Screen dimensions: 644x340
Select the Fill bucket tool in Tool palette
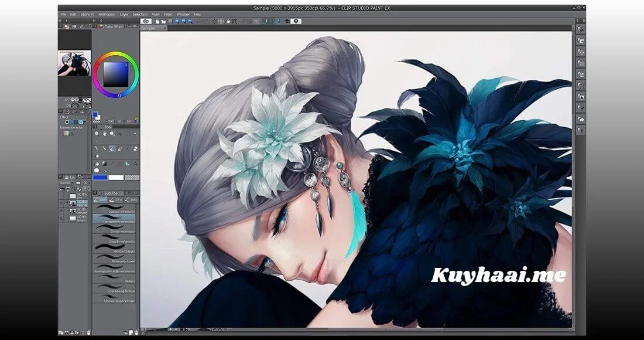pos(97,163)
